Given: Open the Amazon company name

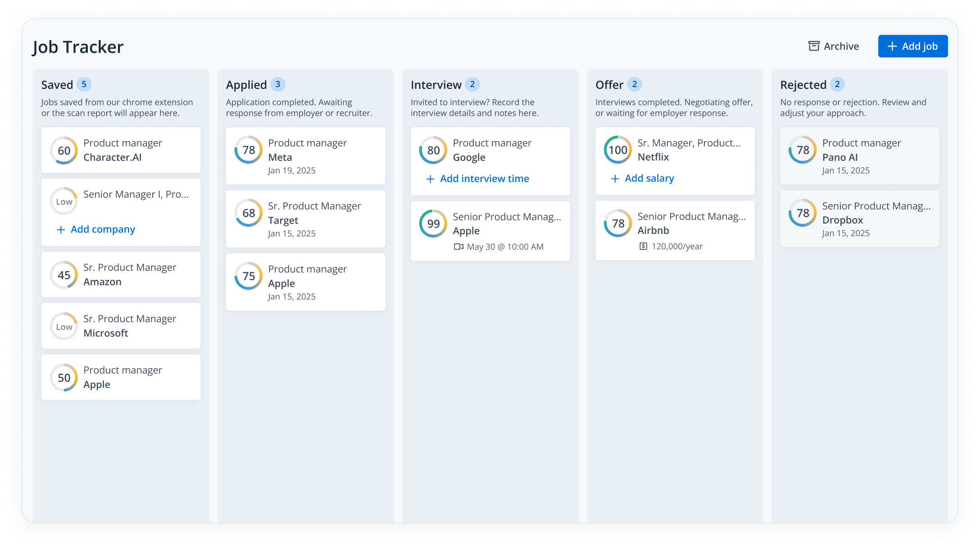Looking at the screenshot, I should click(x=102, y=282).
